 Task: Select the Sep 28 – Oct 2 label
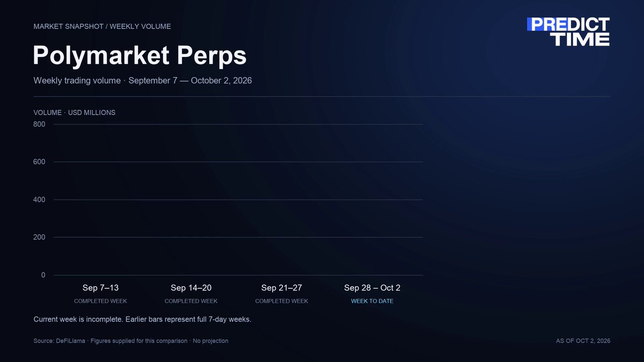click(372, 288)
